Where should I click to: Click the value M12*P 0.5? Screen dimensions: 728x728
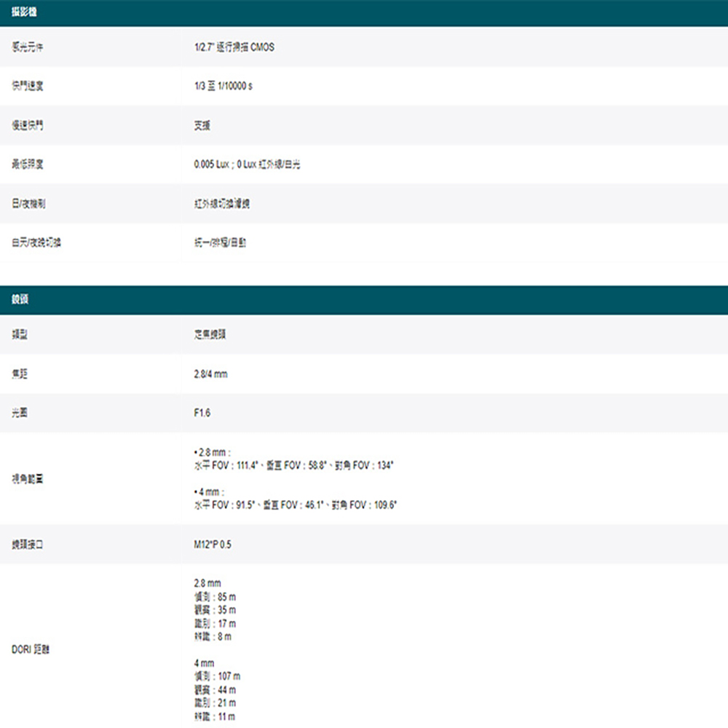[213, 544]
